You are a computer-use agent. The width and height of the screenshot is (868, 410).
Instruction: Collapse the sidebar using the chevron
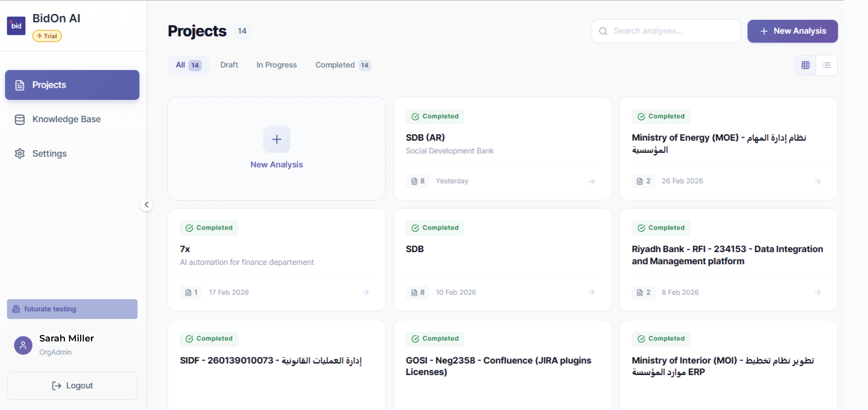pos(146,205)
